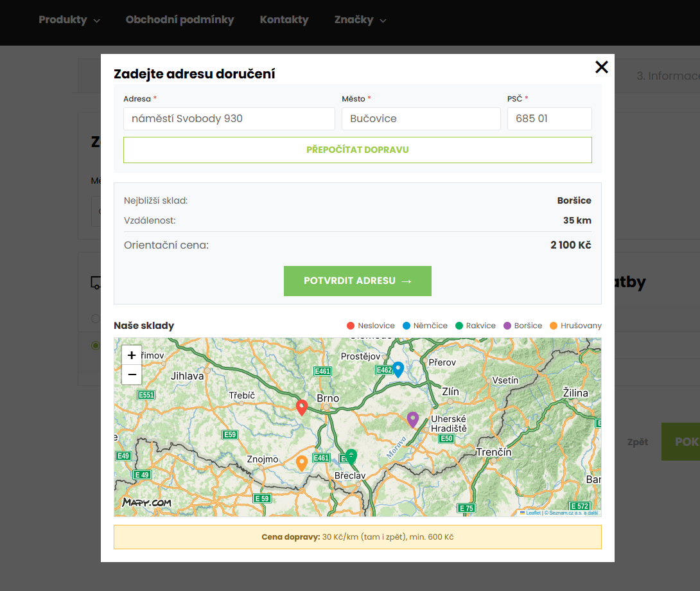
Task: Click the orange Hrušovany warehouse map pin
Action: 302,463
